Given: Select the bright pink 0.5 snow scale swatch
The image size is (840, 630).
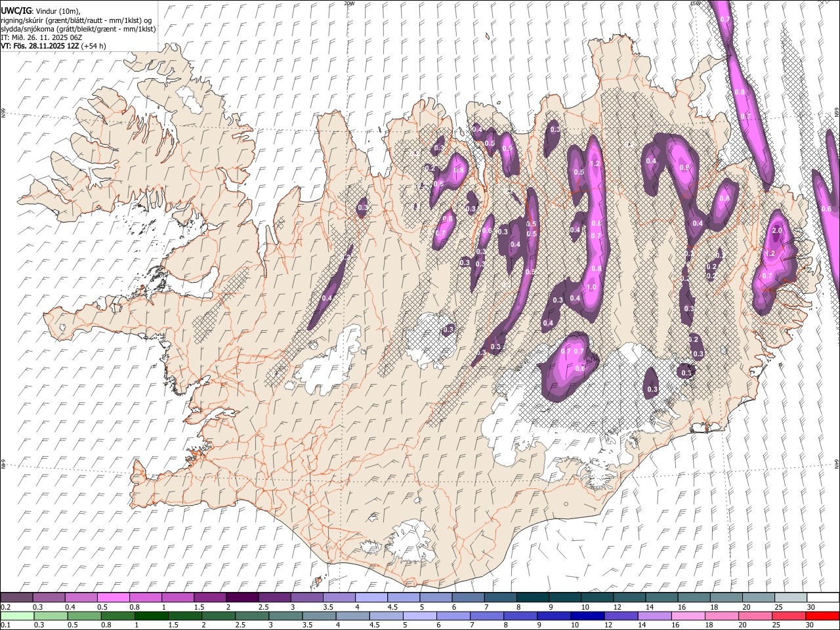Looking at the screenshot, I should tap(113, 597).
